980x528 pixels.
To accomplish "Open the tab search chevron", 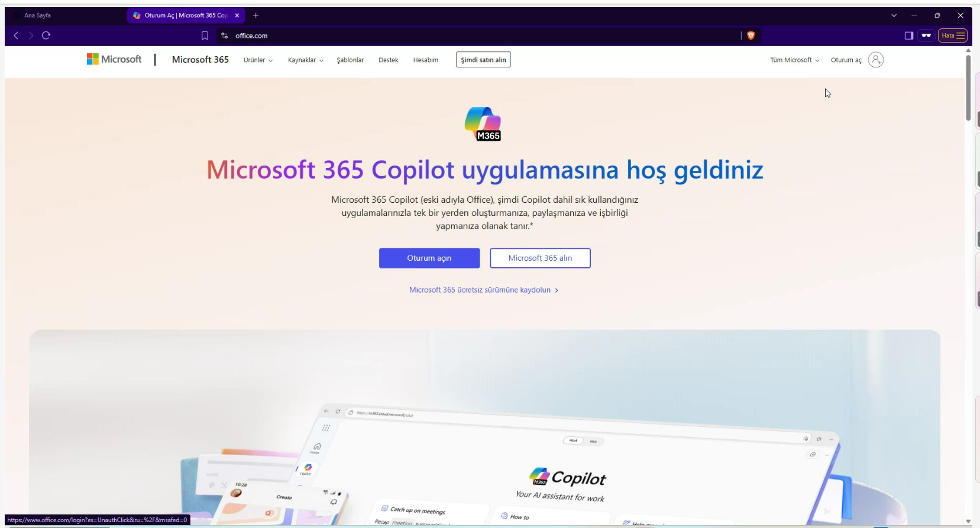I will (x=894, y=15).
